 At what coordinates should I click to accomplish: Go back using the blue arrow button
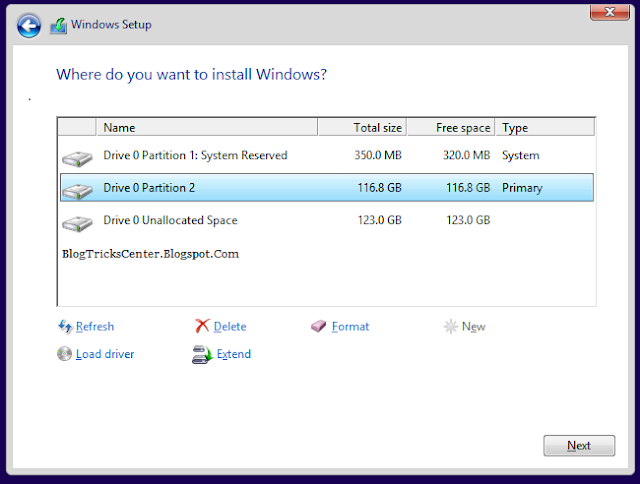click(x=29, y=26)
